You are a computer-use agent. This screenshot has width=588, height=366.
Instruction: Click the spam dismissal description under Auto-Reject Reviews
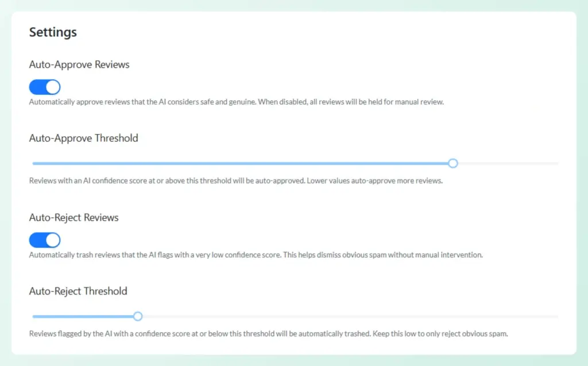254,255
